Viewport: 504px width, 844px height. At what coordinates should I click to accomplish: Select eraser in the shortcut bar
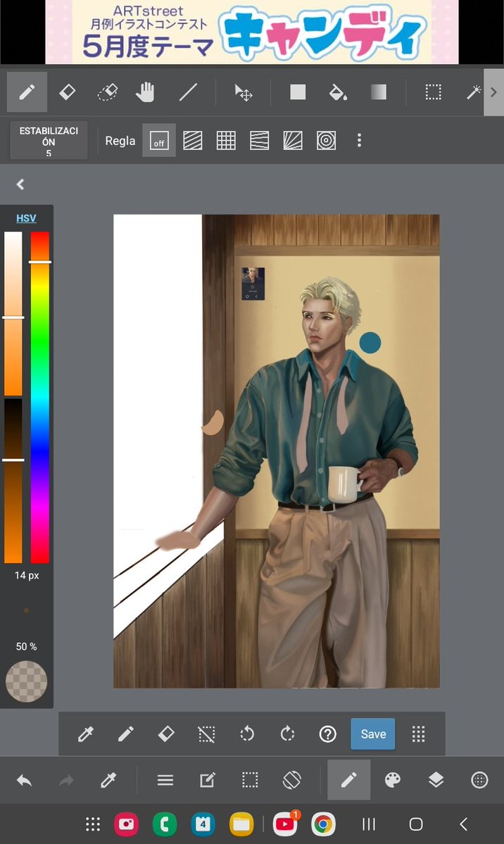[166, 734]
